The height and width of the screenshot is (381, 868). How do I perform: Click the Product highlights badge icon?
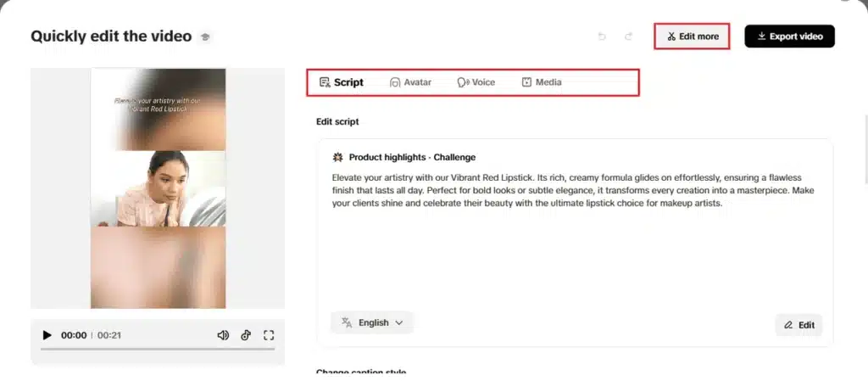[337, 157]
